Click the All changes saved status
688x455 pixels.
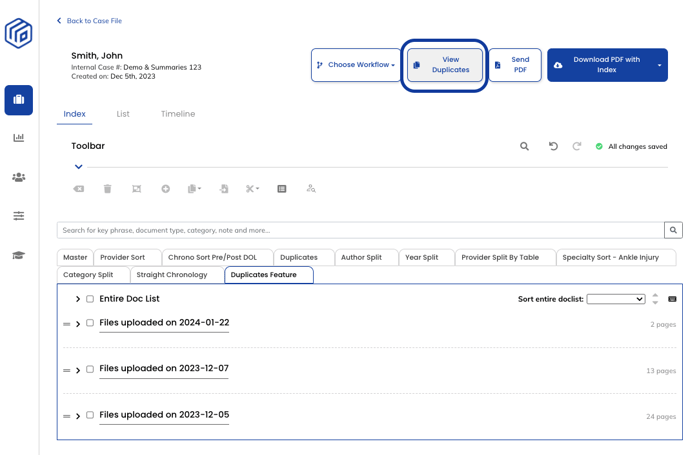click(631, 147)
